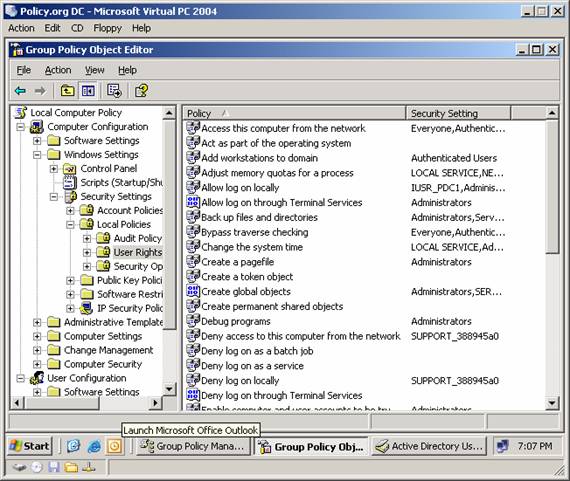The width and height of the screenshot is (570, 481).
Task: Select the User Rights tree item
Action: [138, 252]
